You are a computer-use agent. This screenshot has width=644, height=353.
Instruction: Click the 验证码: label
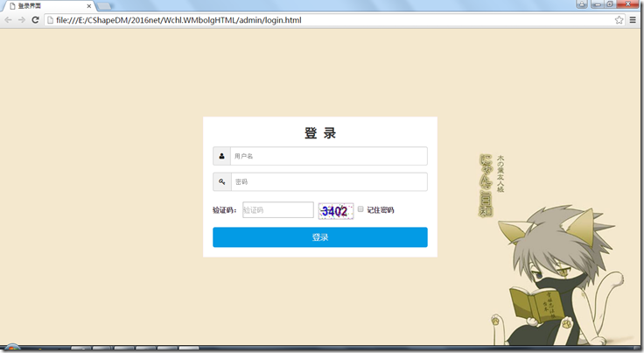[225, 210]
